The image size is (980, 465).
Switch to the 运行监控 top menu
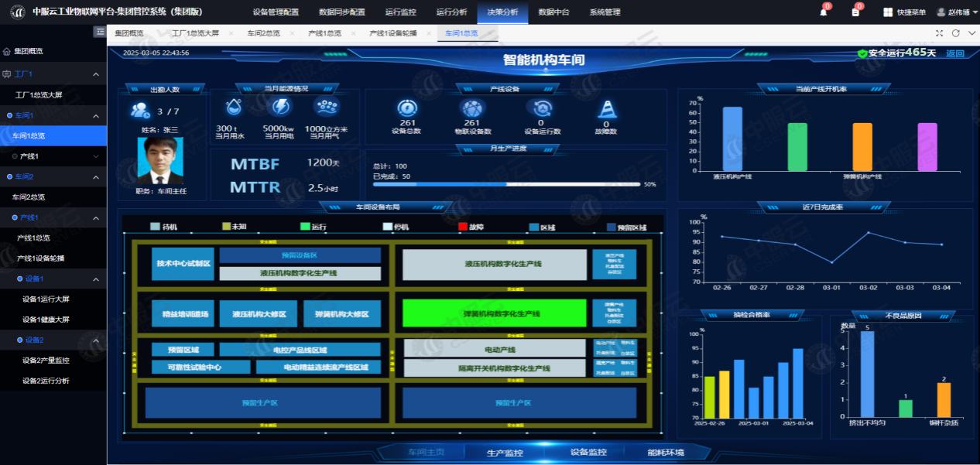click(400, 12)
